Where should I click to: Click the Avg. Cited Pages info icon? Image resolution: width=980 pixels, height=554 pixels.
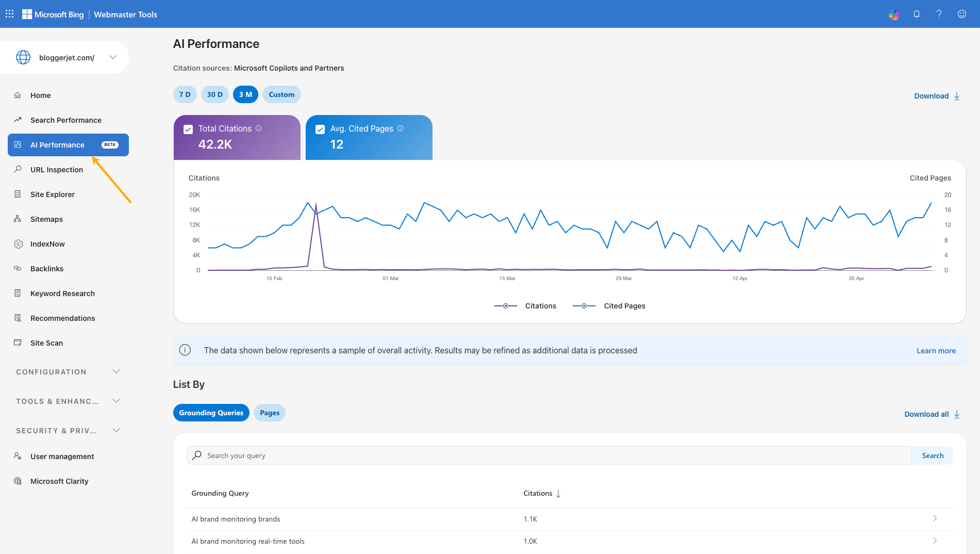point(401,128)
